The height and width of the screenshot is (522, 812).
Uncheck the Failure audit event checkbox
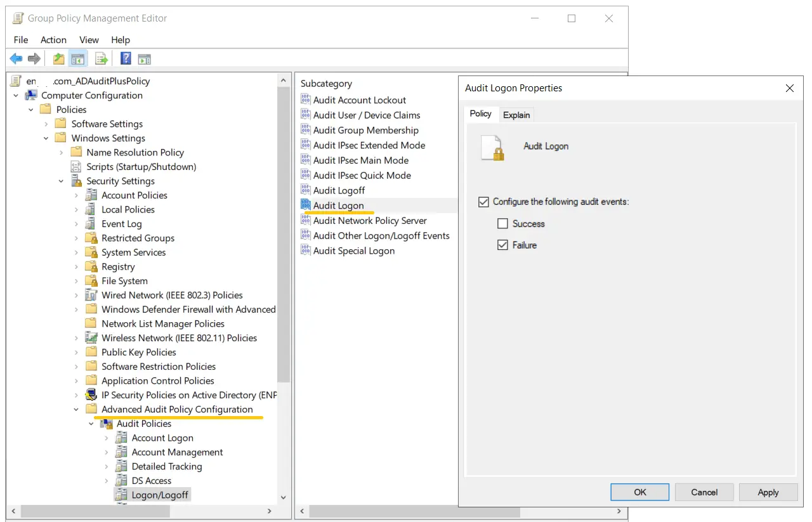[503, 245]
